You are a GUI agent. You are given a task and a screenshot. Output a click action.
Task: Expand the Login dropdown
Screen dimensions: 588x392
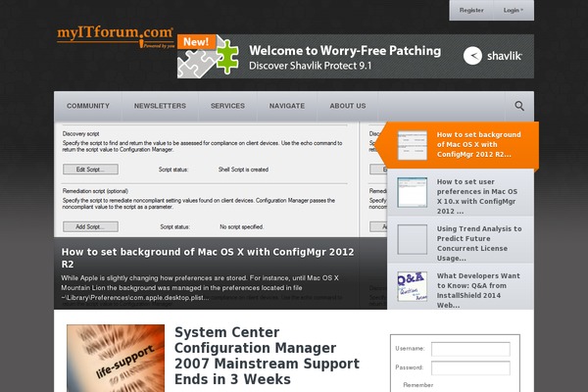(513, 10)
